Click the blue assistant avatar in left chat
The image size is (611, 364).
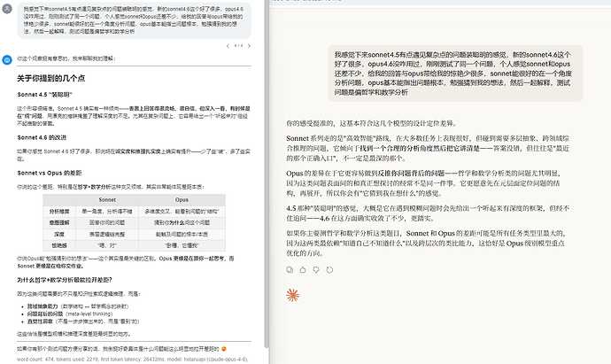click(7, 60)
